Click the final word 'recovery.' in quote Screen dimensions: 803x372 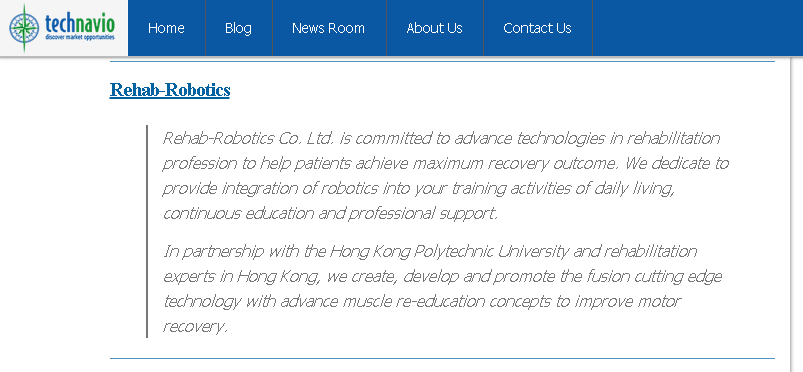point(195,326)
